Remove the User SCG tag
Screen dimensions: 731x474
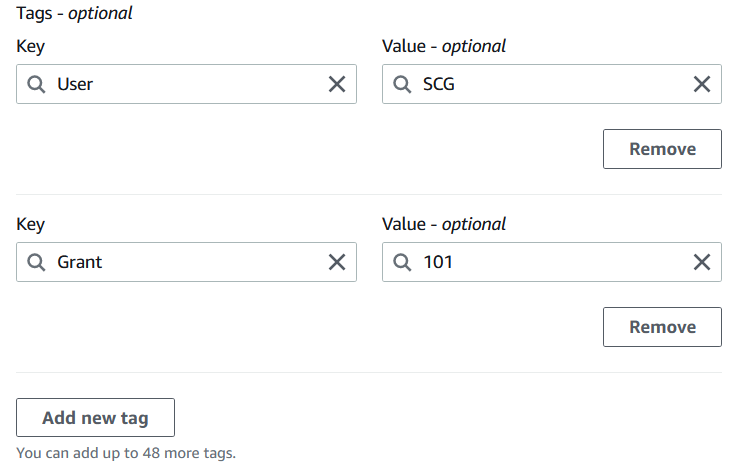click(x=662, y=149)
